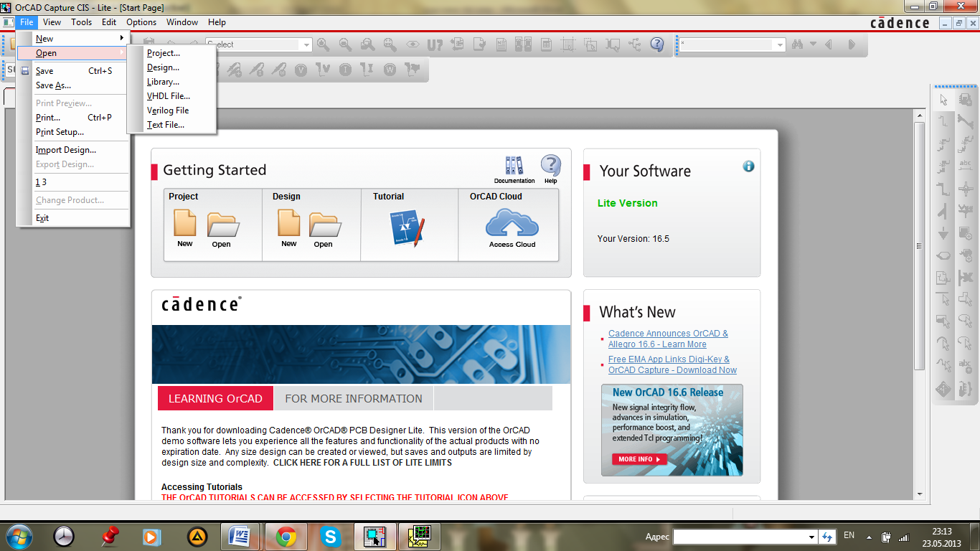Choose the Select arrow tool in right palette

coord(943,100)
